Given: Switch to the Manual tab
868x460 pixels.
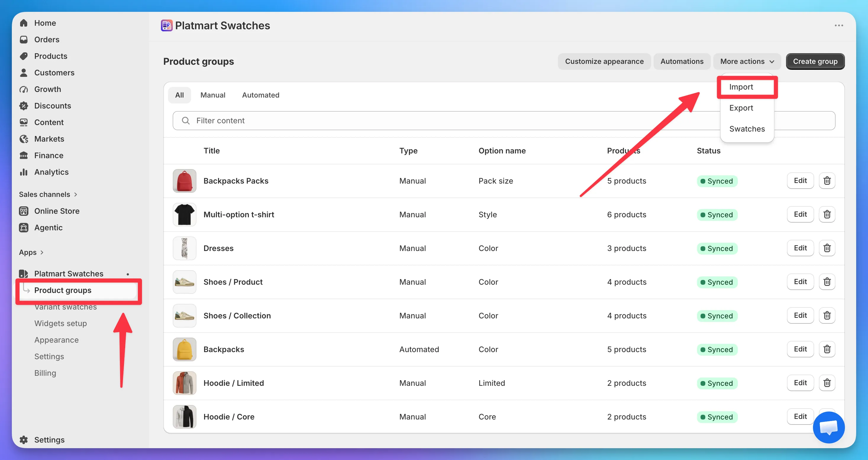Looking at the screenshot, I should coord(213,95).
